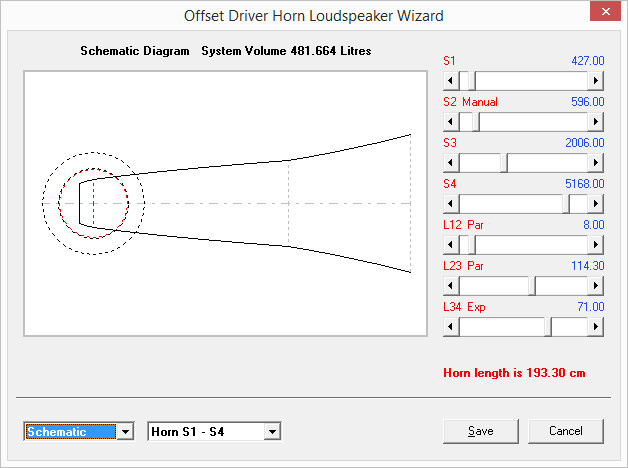Click the L23 Par label
Screen dimensions: 628x468
point(463,266)
